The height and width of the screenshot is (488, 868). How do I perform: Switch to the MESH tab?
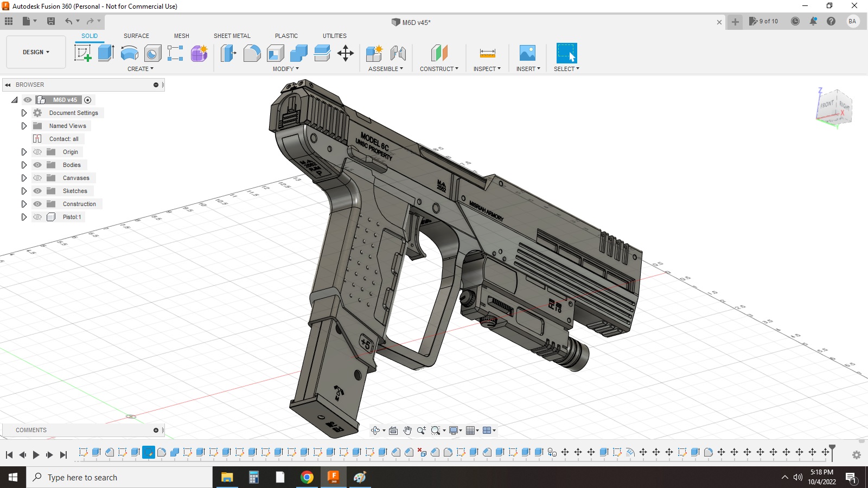(182, 36)
